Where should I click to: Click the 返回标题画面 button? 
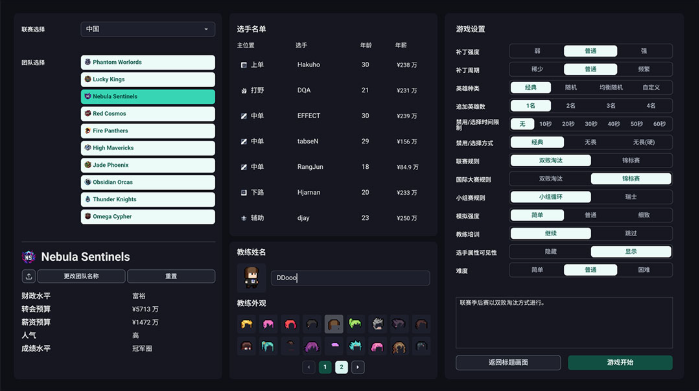click(508, 362)
